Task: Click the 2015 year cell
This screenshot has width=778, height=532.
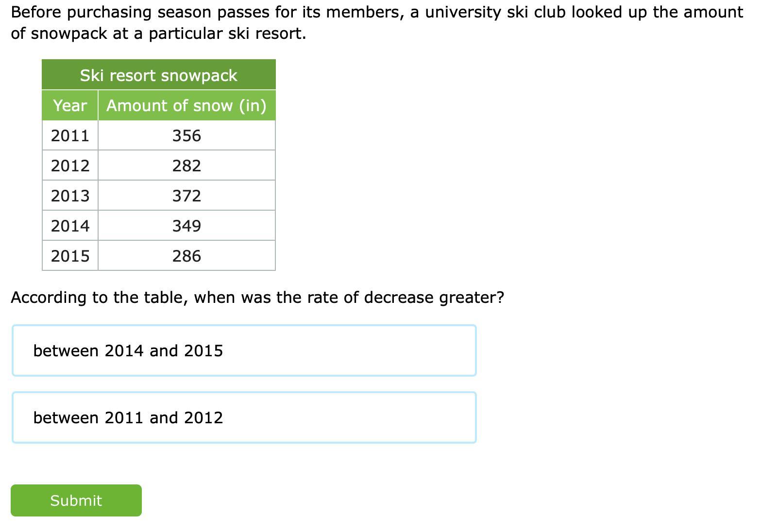Action: [70, 256]
